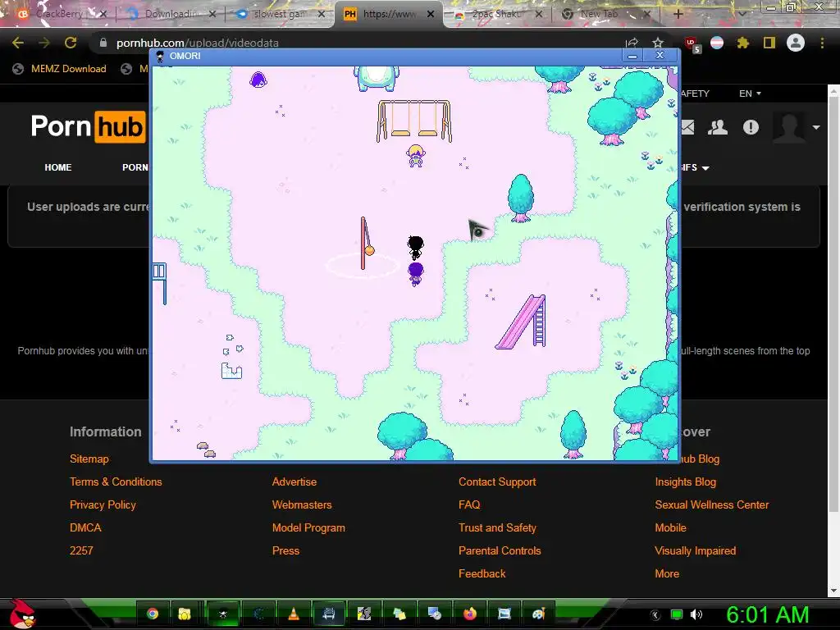This screenshot has width=840, height=630.
Task: Open Privacy Policy footer link
Action: (103, 504)
